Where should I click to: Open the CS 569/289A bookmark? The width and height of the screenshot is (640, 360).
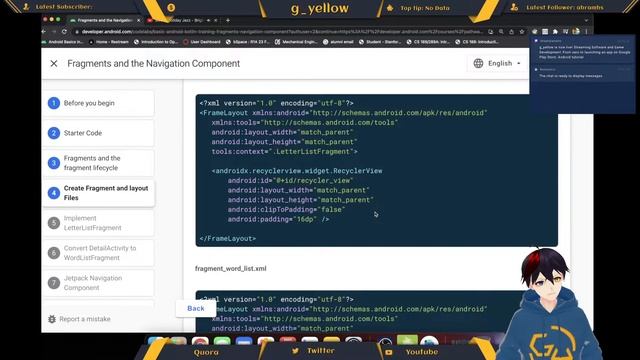pos(428,42)
